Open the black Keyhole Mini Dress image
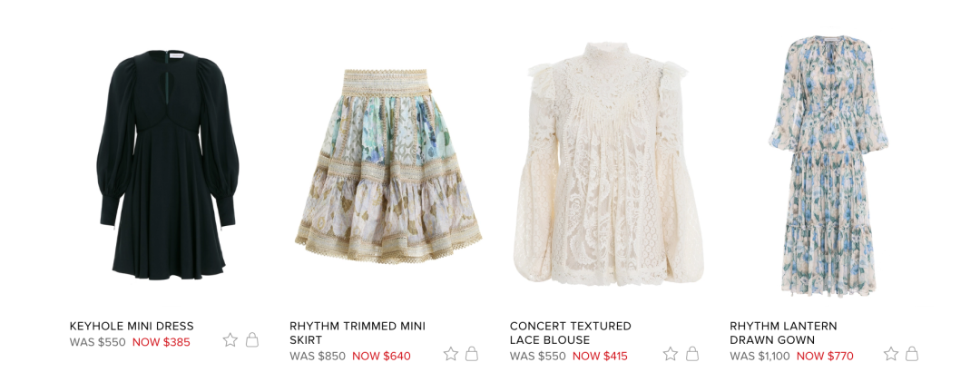Viewport: 980px width, 392px height. (167, 164)
